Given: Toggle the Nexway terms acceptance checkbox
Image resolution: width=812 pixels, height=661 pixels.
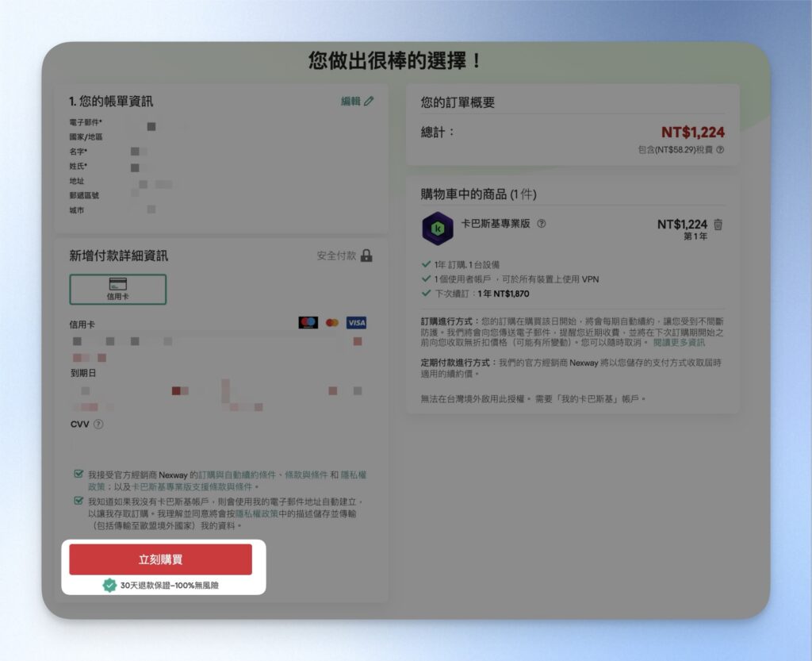Looking at the screenshot, I should click(x=79, y=474).
